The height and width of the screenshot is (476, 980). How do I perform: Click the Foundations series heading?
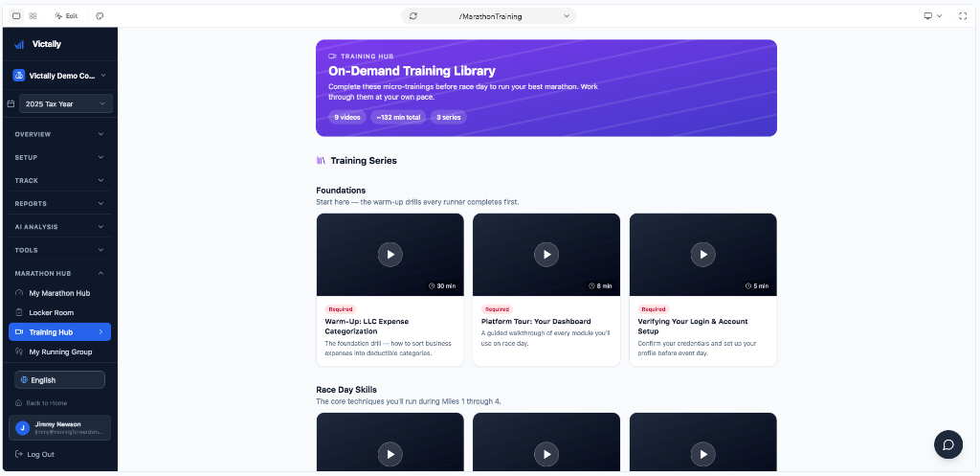341,191
